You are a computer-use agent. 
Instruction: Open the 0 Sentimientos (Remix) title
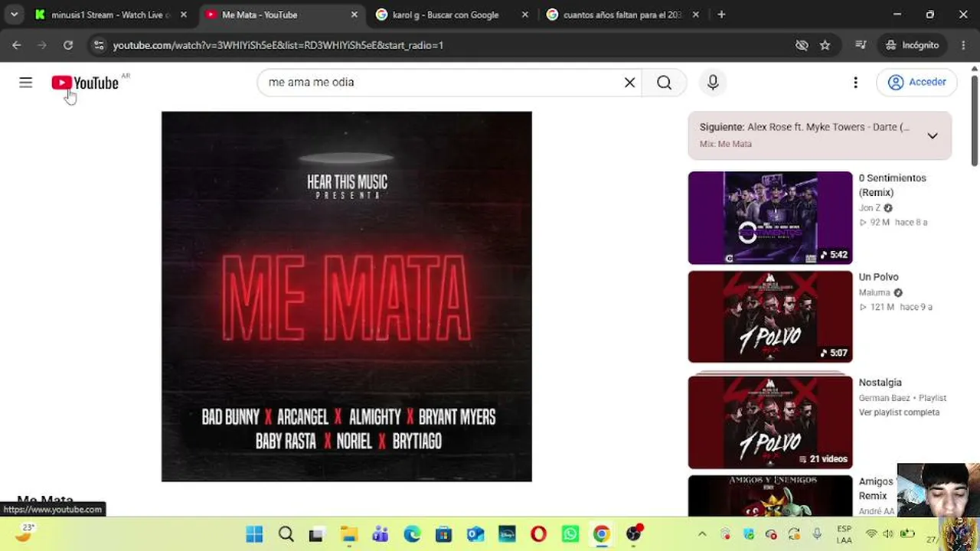click(x=892, y=185)
